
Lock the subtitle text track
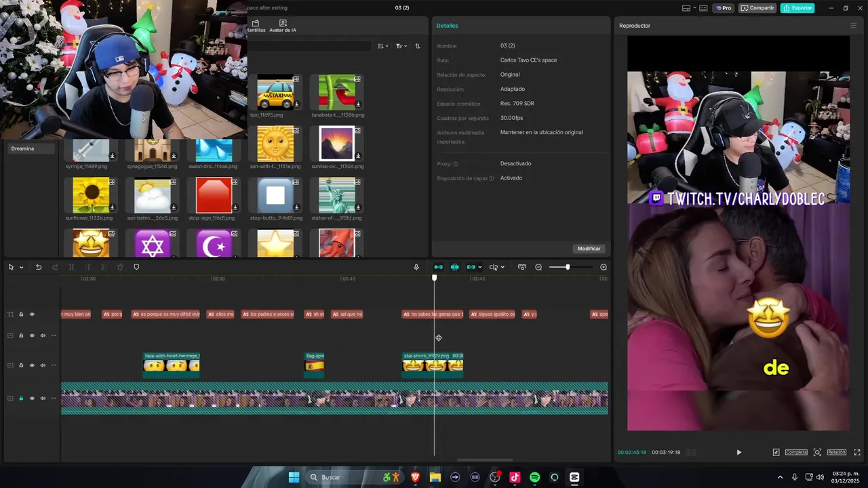pyautogui.click(x=21, y=314)
